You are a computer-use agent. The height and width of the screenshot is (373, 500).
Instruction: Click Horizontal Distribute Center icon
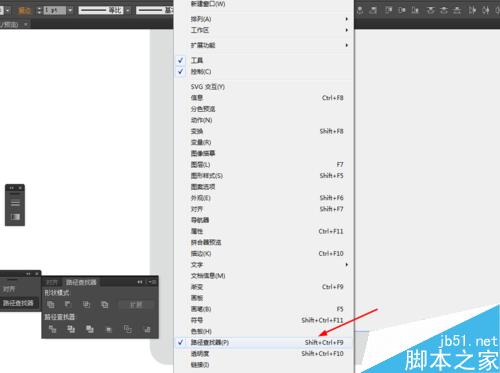click(486, 10)
